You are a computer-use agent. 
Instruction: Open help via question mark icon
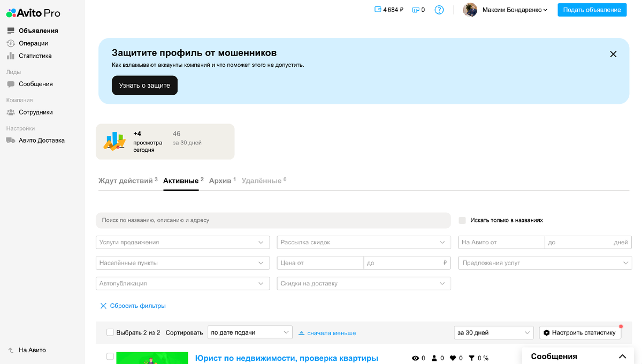[439, 10]
